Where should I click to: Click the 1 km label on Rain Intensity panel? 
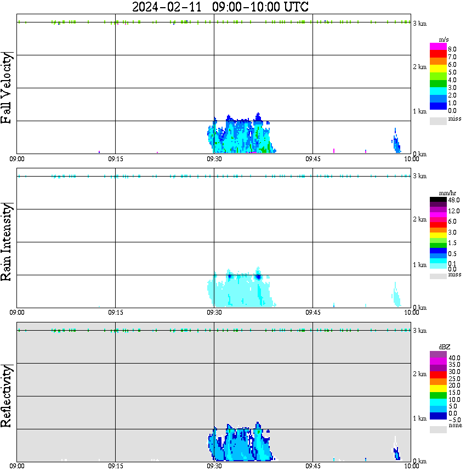[x=419, y=265]
